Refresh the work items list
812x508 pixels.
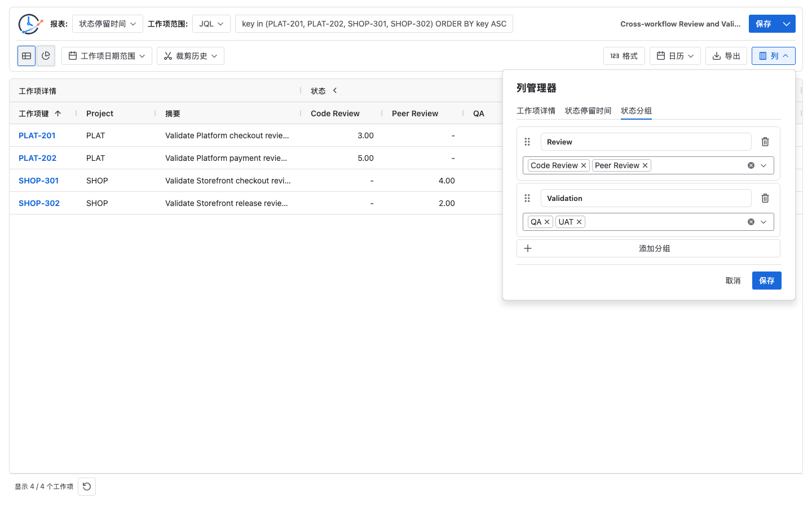(87, 487)
